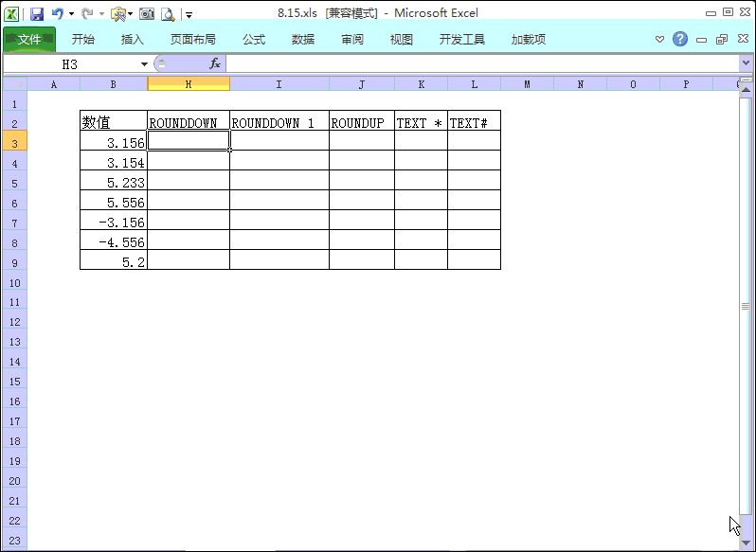Image resolution: width=756 pixels, height=552 pixels.
Task: Restore the workbook window in the ribbon
Action: pyautogui.click(x=722, y=40)
